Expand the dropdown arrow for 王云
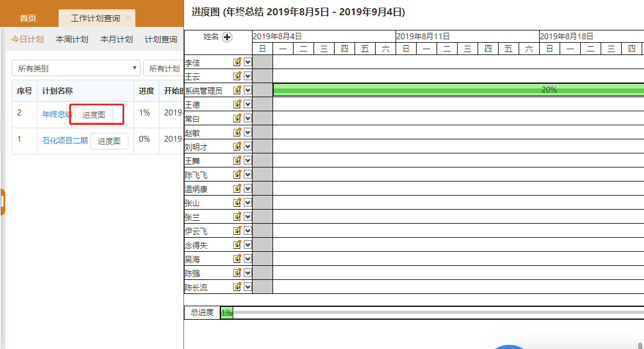The image size is (644, 349). 247,76
